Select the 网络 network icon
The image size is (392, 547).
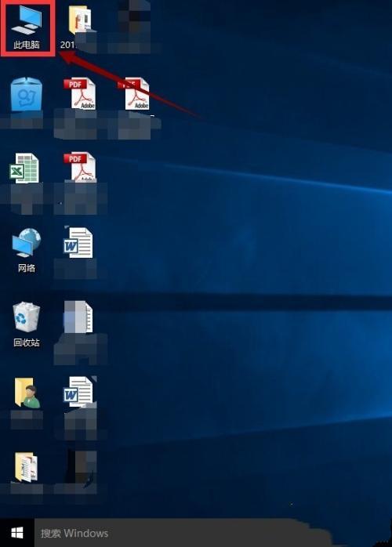(27, 250)
